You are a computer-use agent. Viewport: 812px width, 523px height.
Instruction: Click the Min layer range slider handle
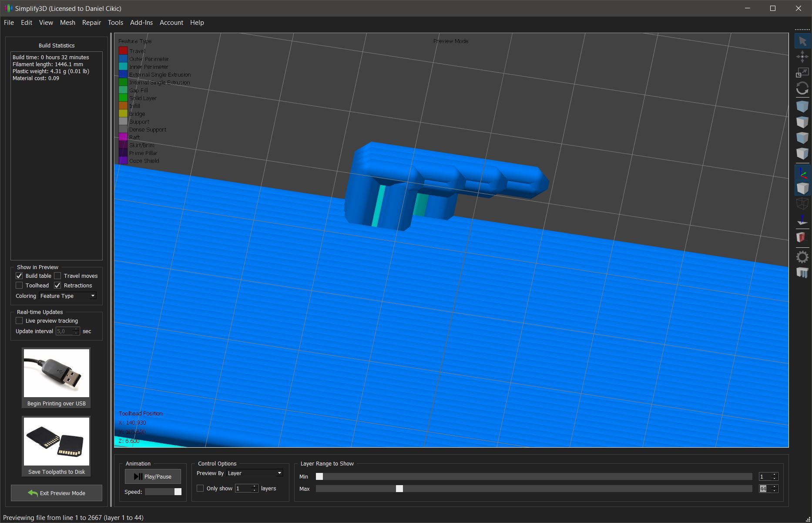tap(319, 476)
